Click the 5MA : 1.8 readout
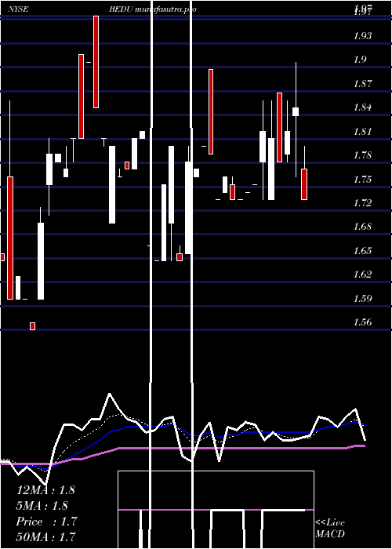The width and height of the screenshot is (392, 549). [x=42, y=506]
